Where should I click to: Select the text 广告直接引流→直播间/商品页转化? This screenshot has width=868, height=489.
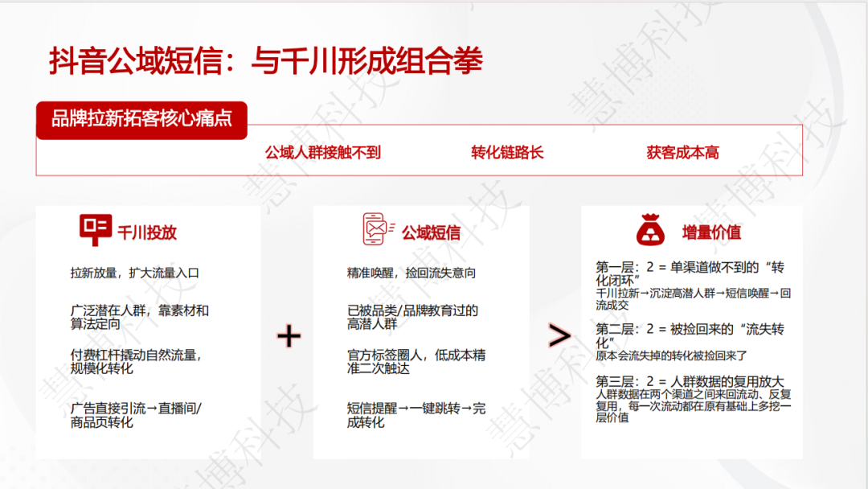[136, 415]
